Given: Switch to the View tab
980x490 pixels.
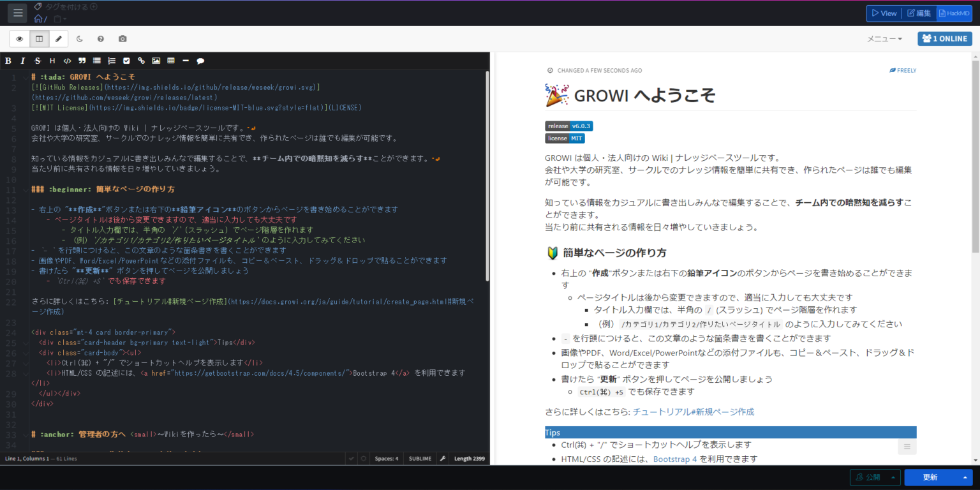Looking at the screenshot, I should [884, 13].
